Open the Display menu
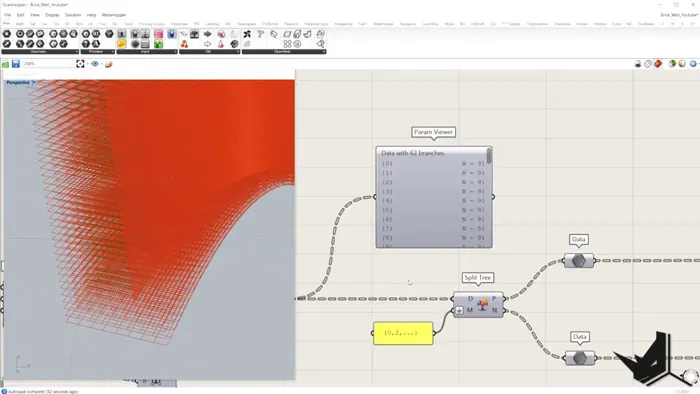The height and width of the screenshot is (394, 700). (52, 15)
